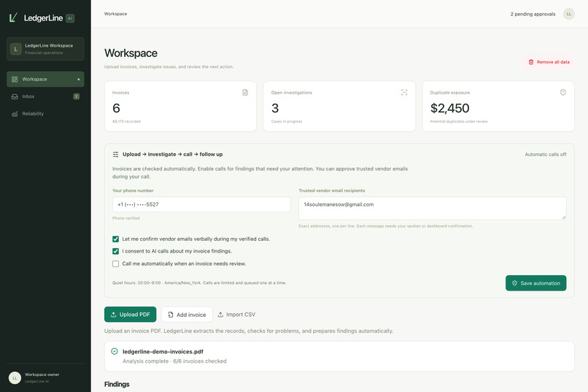Click the Workspace breadcrumb

[115, 14]
